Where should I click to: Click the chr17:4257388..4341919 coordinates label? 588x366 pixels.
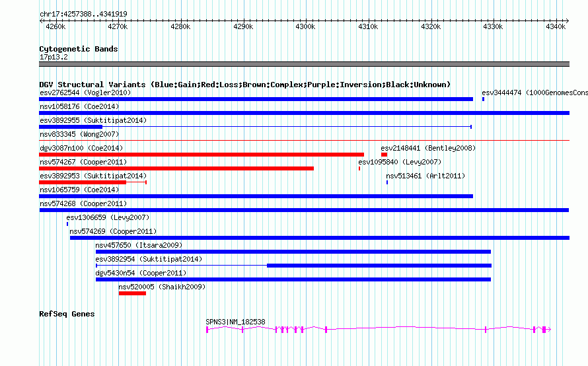83,14
